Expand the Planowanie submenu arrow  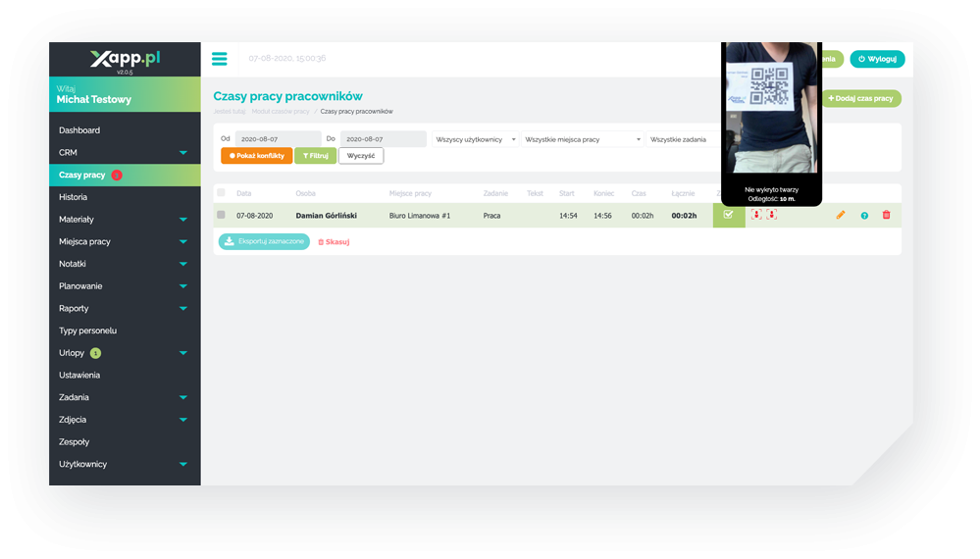click(183, 286)
